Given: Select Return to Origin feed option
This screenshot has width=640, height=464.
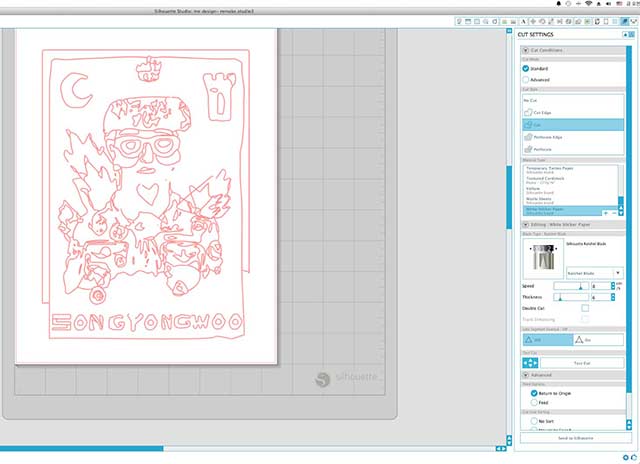Looking at the screenshot, I should tap(534, 393).
